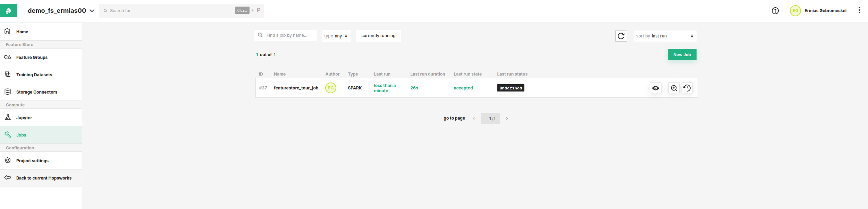Open Jupyter from the sidebar

tap(24, 118)
